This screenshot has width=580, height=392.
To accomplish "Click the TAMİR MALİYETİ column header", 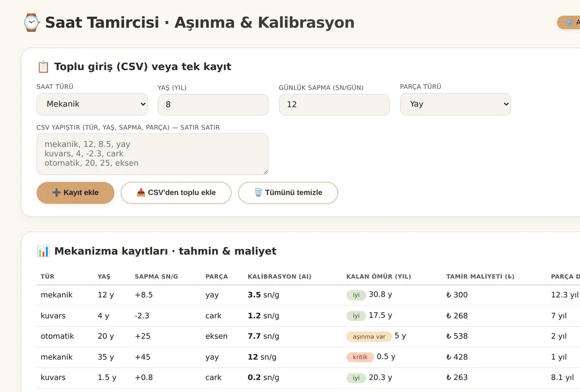I will click(480, 276).
